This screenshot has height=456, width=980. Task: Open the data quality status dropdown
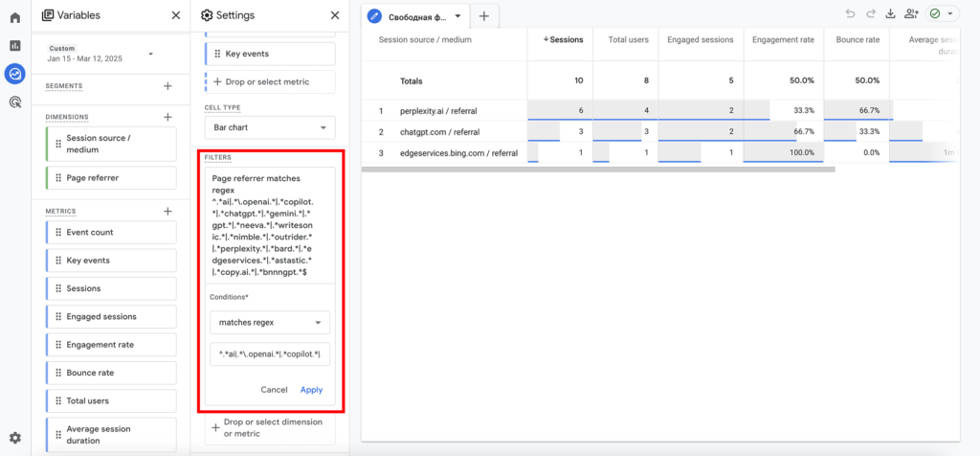coord(943,13)
